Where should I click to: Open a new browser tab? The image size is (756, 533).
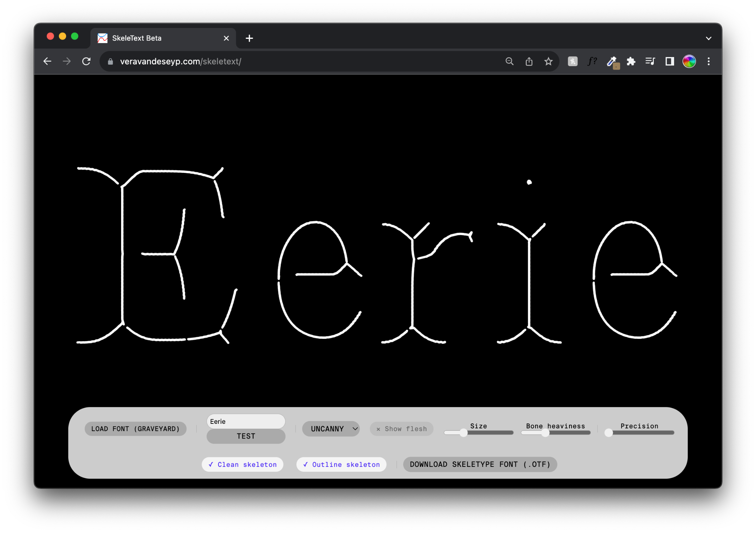[x=249, y=38]
